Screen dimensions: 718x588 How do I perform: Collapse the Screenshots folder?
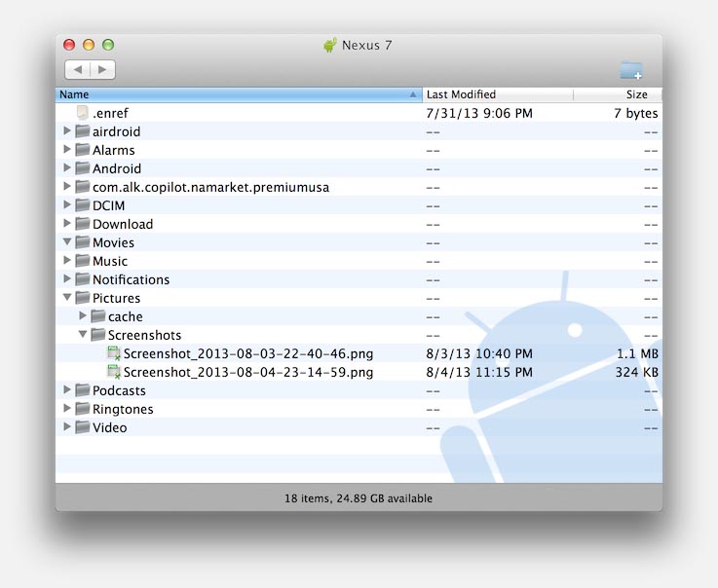[x=83, y=335]
